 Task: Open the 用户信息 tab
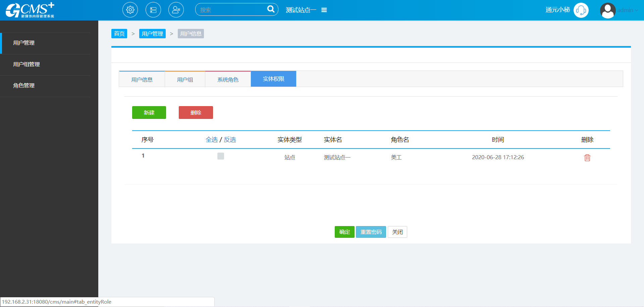142,80
